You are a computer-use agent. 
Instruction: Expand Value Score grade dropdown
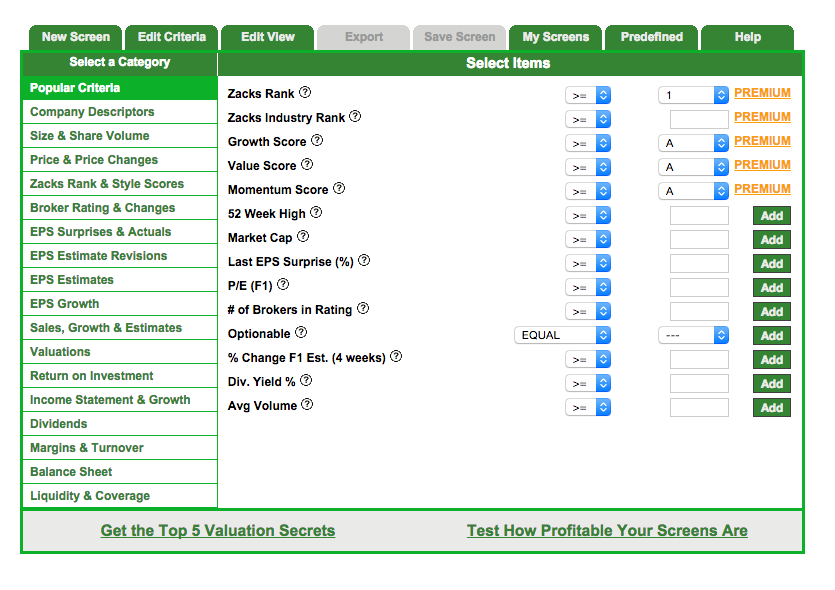tap(693, 167)
